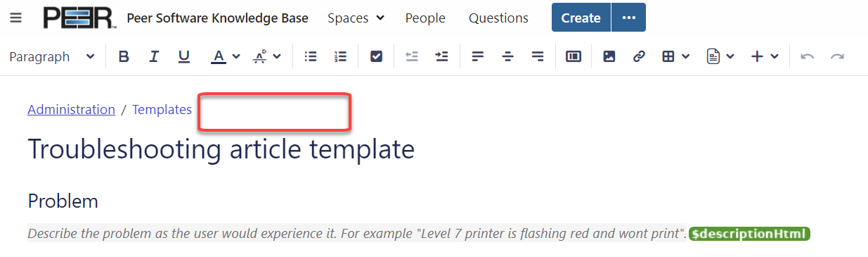The image size is (868, 257).
Task: Redo the last edit
Action: tap(837, 56)
